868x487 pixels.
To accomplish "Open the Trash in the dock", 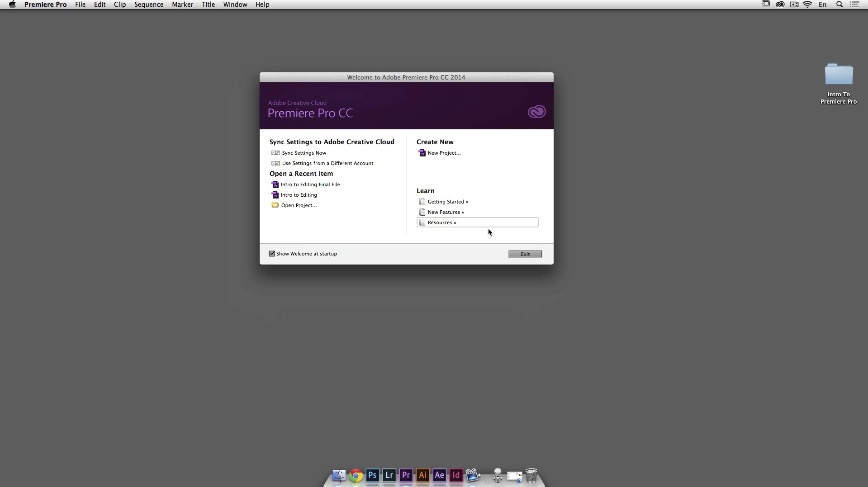I will click(x=531, y=475).
